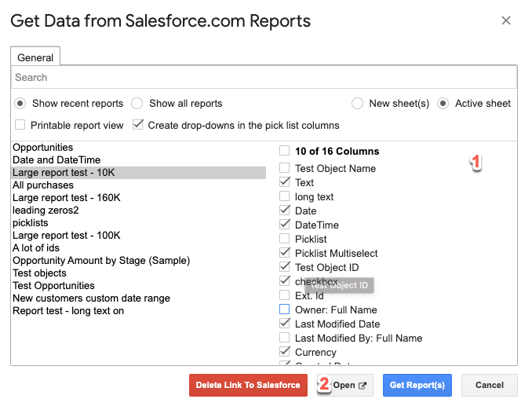
Task: Select the picklists report
Action: pos(138,223)
